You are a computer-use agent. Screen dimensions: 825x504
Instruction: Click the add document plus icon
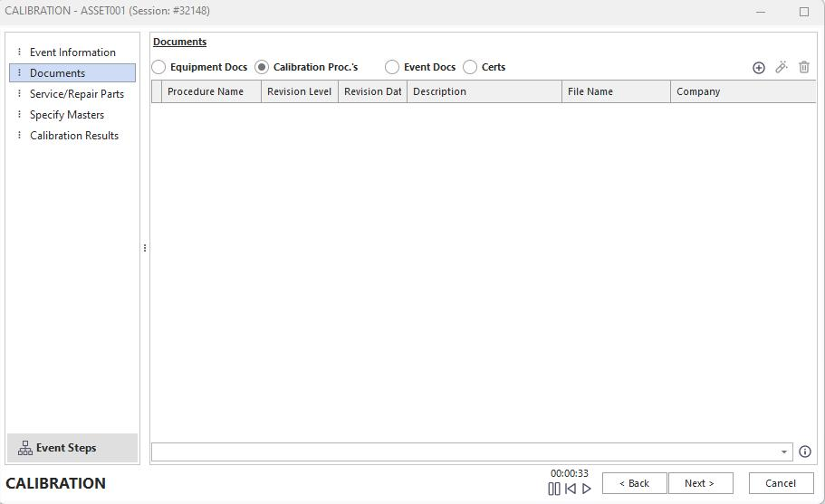759,67
